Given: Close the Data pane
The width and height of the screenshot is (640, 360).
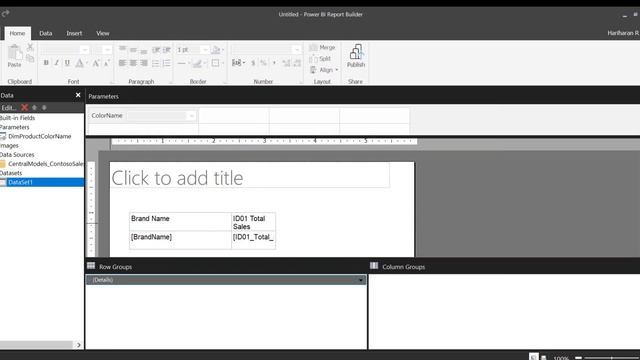Looking at the screenshot, I should tap(78, 95).
